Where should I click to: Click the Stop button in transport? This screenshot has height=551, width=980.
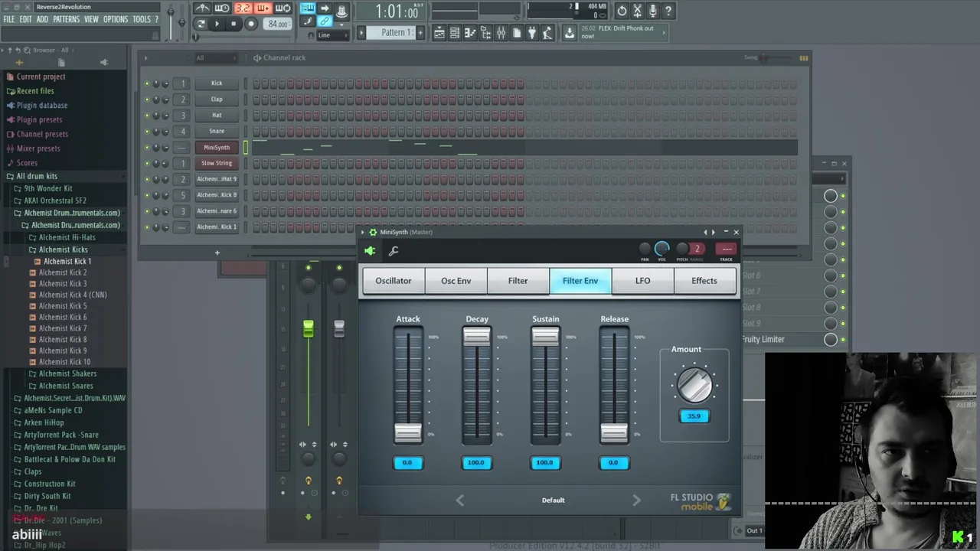(x=234, y=24)
